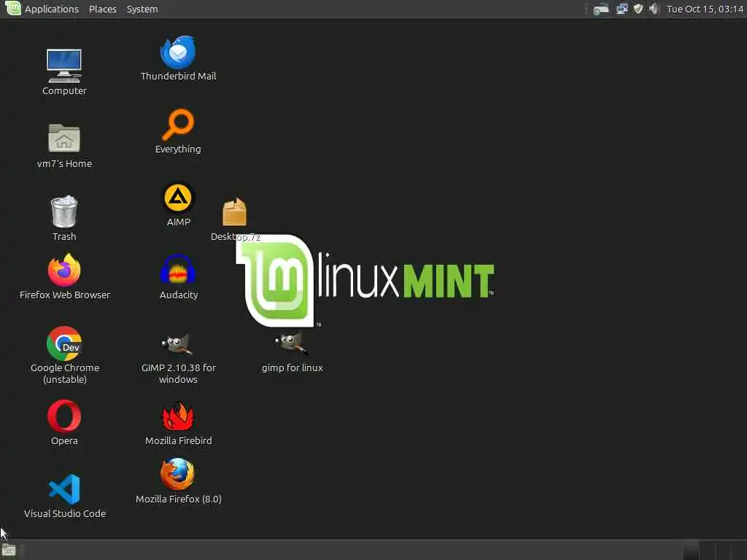Click the removable drive tray icon
Image resolution: width=747 pixels, height=560 pixels.
coord(601,9)
